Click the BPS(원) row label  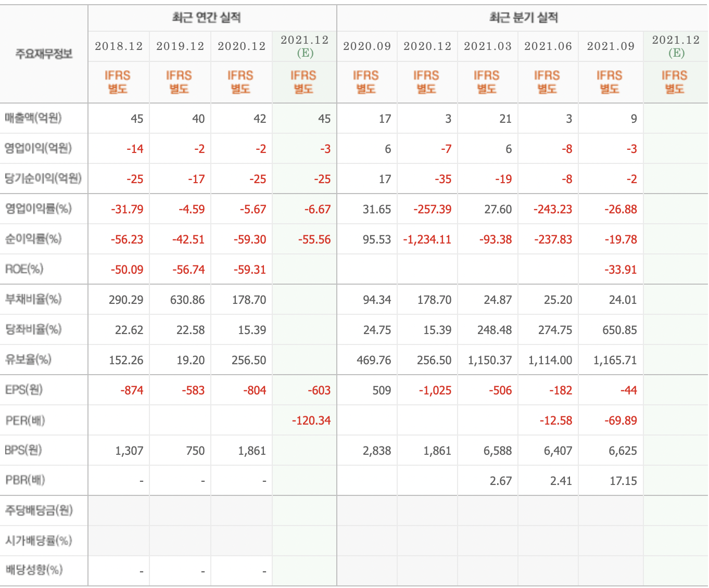click(x=23, y=450)
